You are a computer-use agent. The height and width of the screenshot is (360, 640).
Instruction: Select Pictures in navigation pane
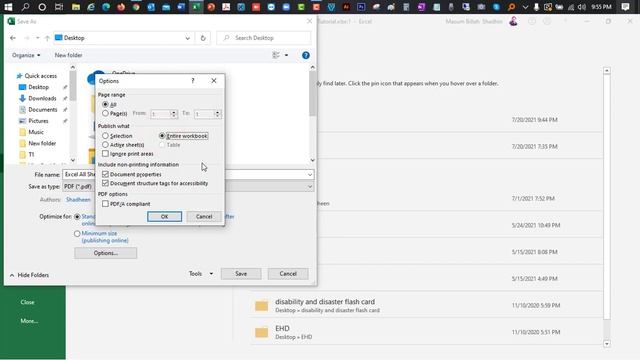pos(38,121)
